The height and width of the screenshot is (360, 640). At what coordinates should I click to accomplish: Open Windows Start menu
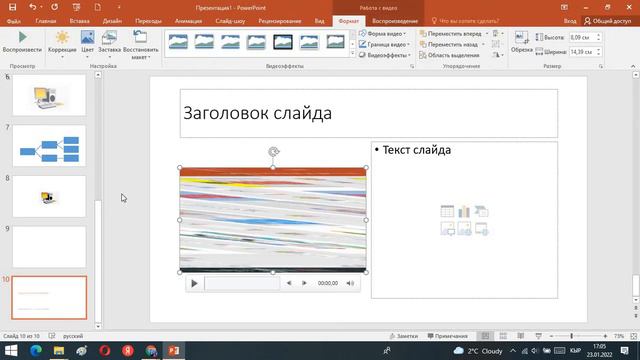(x=11, y=351)
